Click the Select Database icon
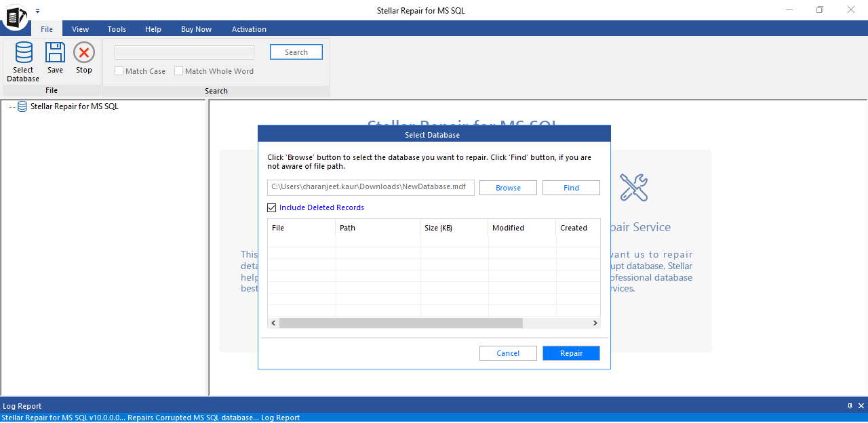The image size is (868, 423). (x=24, y=53)
